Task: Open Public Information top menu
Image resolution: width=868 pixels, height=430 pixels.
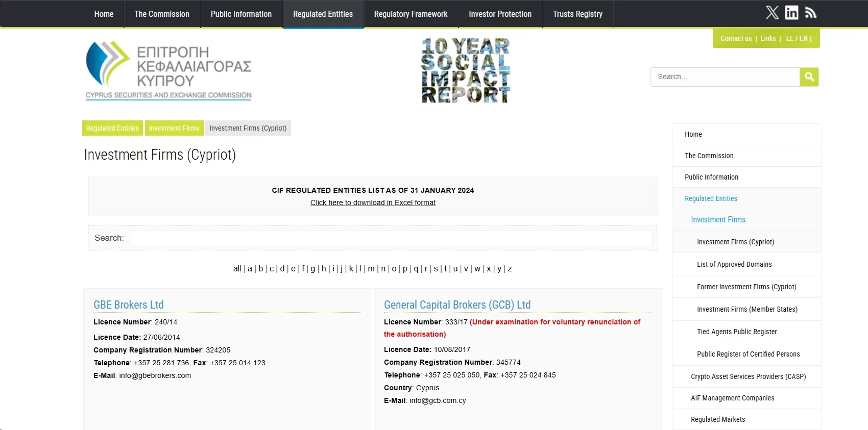Action: tap(241, 14)
